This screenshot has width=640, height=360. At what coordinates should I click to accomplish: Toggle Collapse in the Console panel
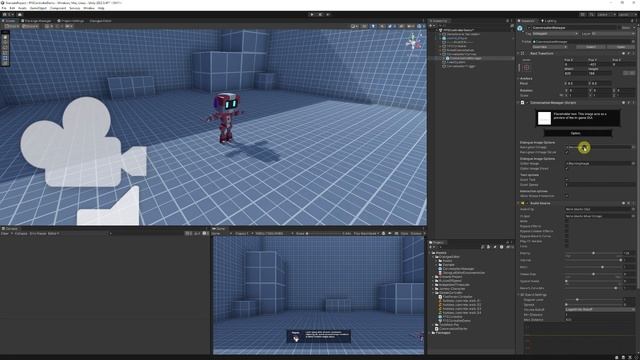21,233
